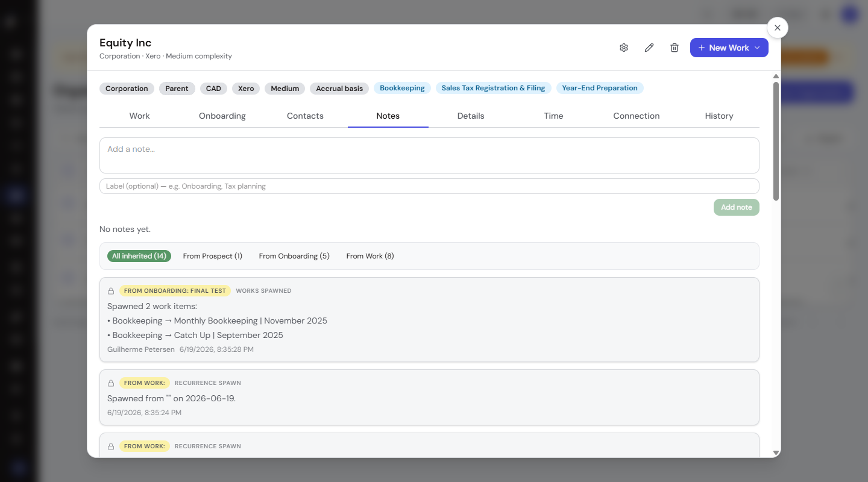Filter notes From Work (8)
The width and height of the screenshot is (868, 482).
point(370,256)
